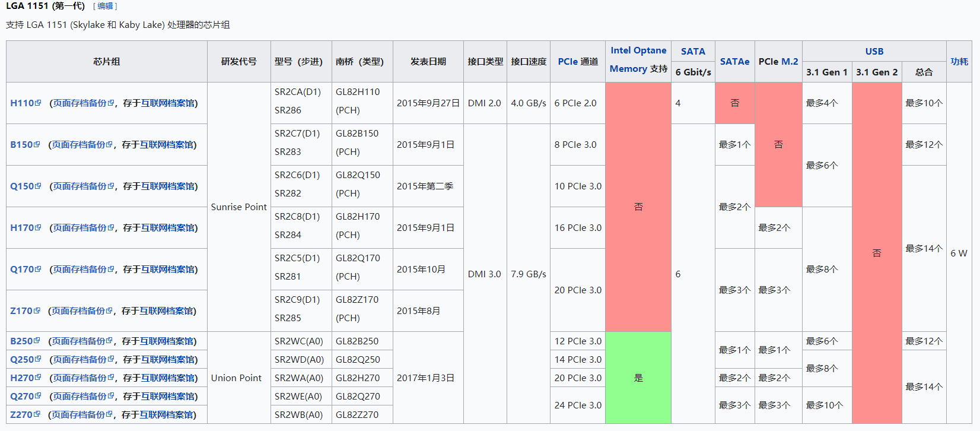Click the 发表日期 column header

click(428, 62)
